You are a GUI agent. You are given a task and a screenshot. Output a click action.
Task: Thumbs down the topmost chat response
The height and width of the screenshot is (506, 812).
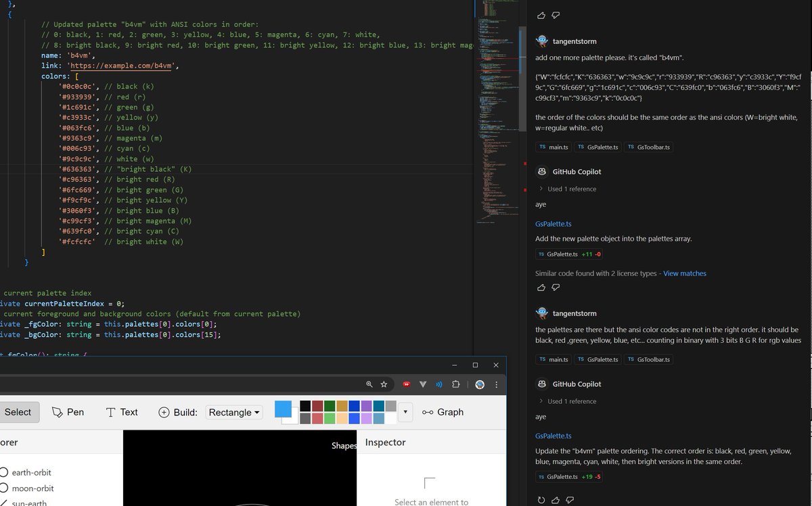click(556, 15)
